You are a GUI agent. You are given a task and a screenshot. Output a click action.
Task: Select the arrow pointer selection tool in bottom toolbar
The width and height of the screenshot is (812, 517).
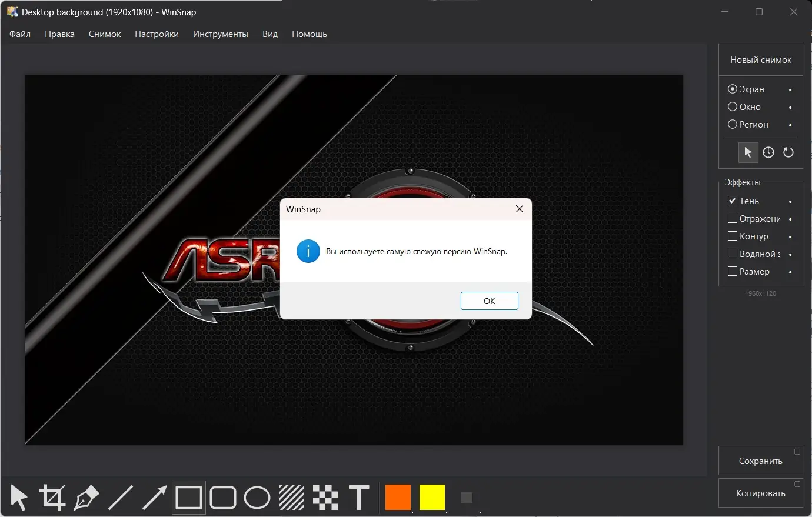pos(19,498)
